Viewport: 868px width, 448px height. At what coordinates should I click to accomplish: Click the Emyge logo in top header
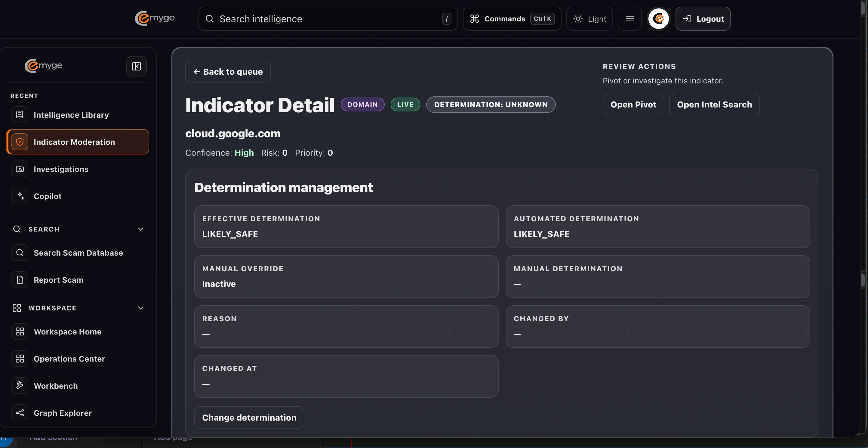[x=155, y=18]
